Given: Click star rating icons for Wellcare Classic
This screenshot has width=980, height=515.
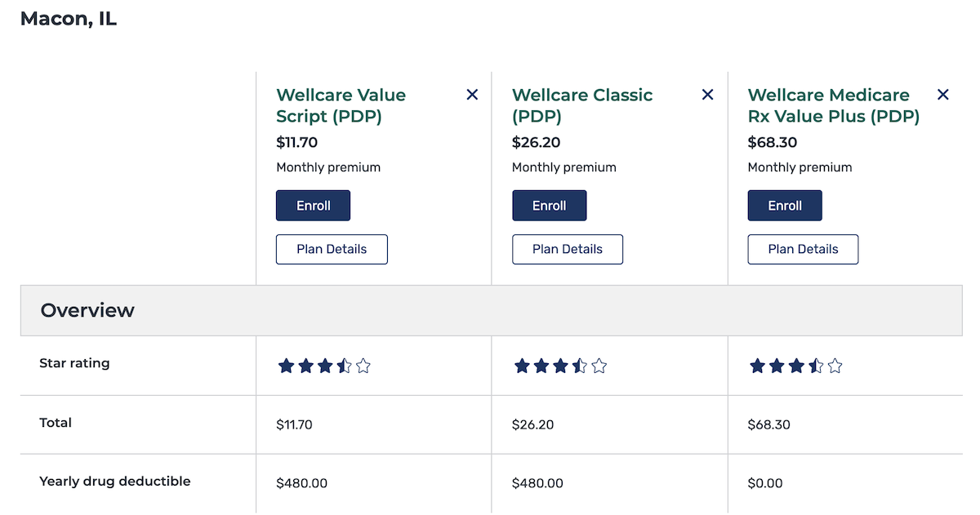Looking at the screenshot, I should (560, 366).
